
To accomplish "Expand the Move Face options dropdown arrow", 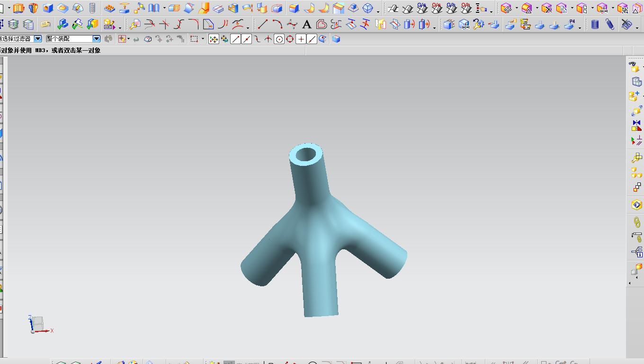I will coord(516,9).
